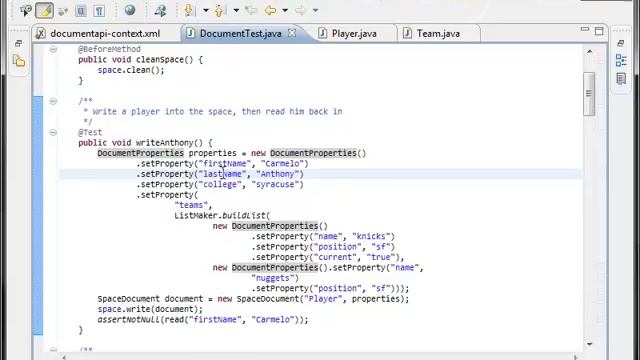Switch to Player.java tab
Image resolution: width=640 pixels, height=360 pixels.
[354, 33]
